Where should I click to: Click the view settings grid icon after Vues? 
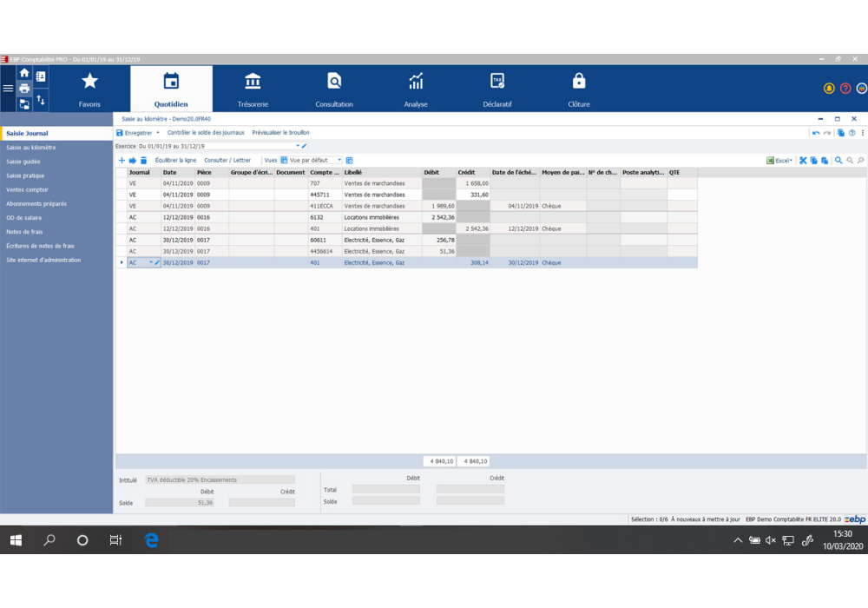tap(349, 161)
